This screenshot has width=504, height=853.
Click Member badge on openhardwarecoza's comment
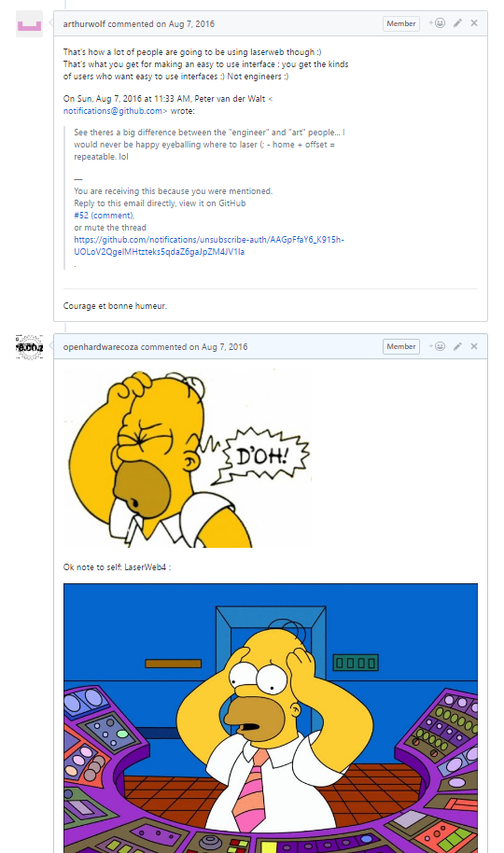(401, 346)
